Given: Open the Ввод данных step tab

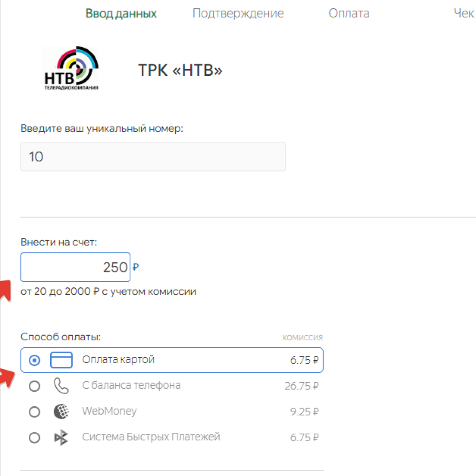Looking at the screenshot, I should coord(121,13).
